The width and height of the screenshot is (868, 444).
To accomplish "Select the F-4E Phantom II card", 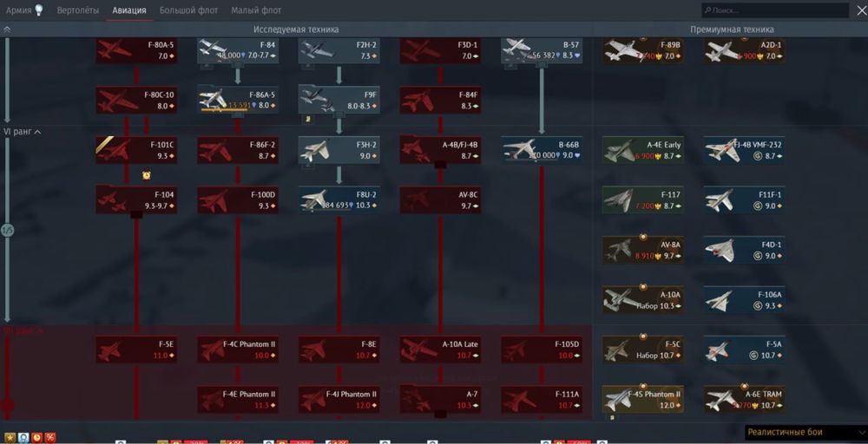I will point(238,400).
